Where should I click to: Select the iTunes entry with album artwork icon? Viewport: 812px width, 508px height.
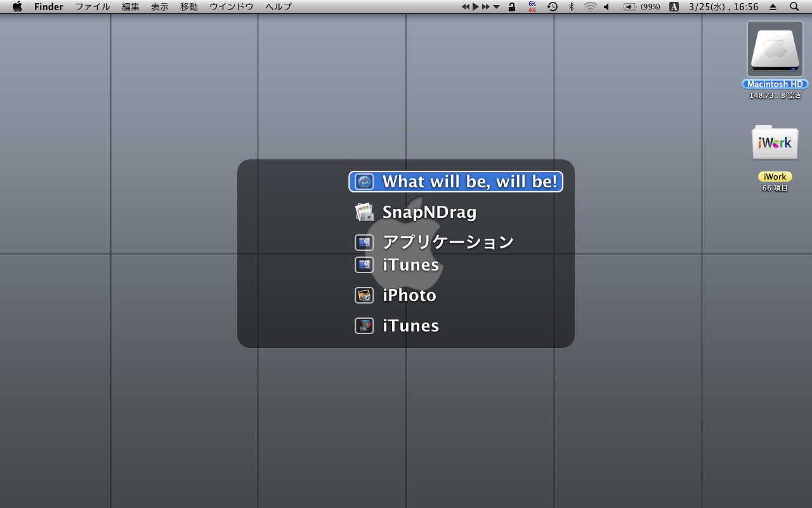(397, 326)
